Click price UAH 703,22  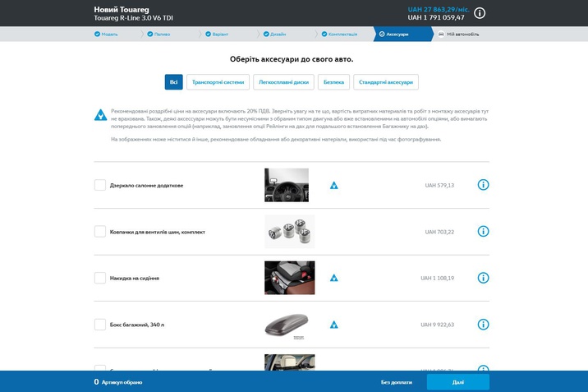(439, 232)
